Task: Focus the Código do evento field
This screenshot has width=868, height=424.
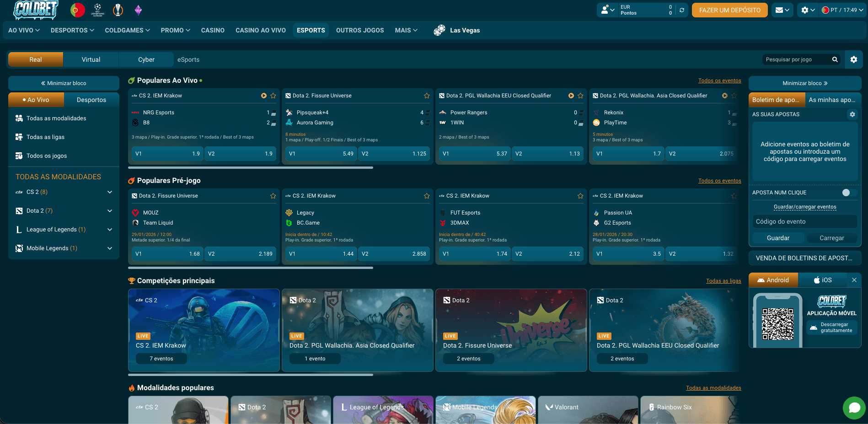Action: [805, 221]
